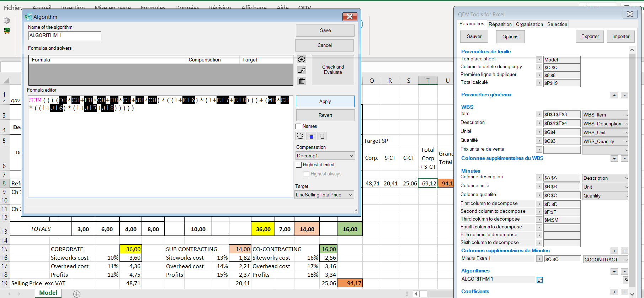Select the Model sheet tab

tap(48, 293)
